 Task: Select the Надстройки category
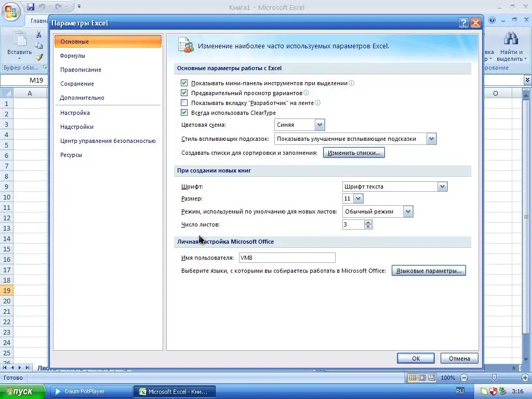tap(108, 127)
